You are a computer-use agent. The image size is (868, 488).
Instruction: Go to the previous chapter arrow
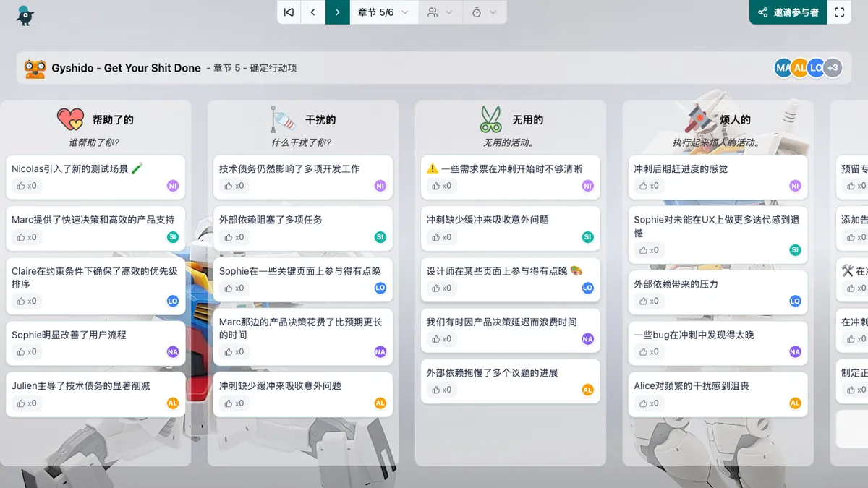[312, 12]
